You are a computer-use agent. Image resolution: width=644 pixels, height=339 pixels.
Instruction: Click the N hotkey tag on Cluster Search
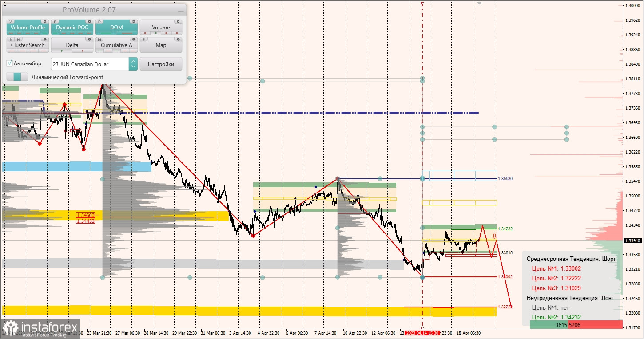coord(19,39)
